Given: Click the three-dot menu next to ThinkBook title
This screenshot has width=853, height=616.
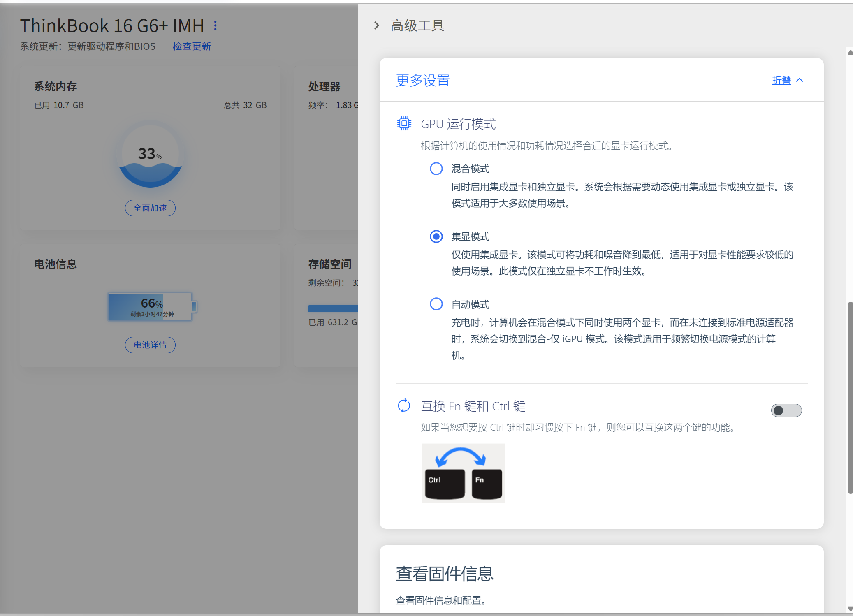Looking at the screenshot, I should (x=215, y=25).
